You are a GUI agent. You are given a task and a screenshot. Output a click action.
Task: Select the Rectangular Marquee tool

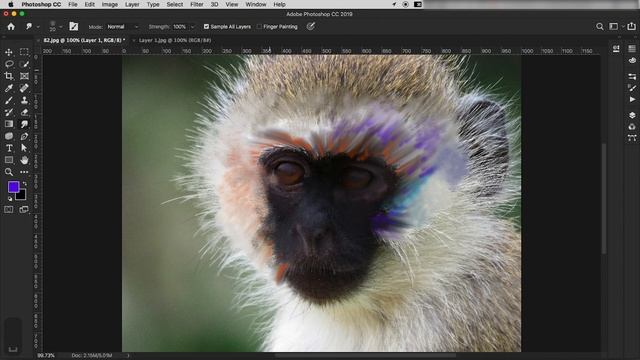[x=24, y=52]
